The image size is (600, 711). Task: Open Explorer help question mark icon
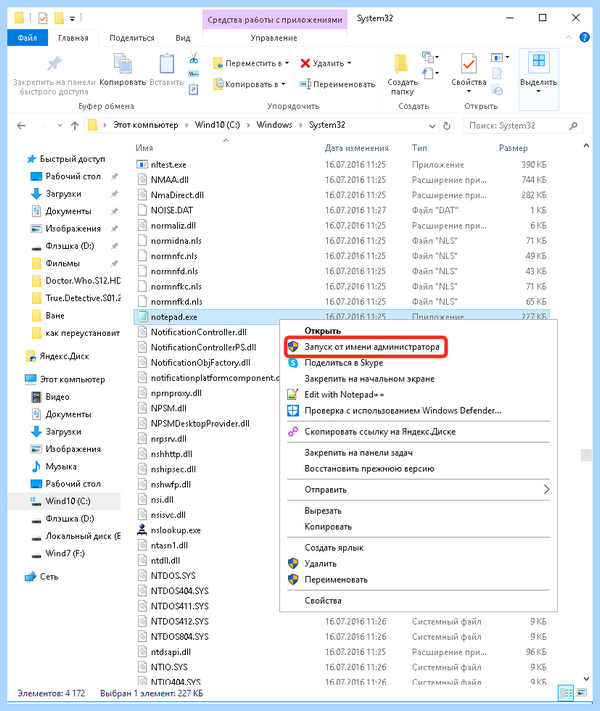(585, 37)
